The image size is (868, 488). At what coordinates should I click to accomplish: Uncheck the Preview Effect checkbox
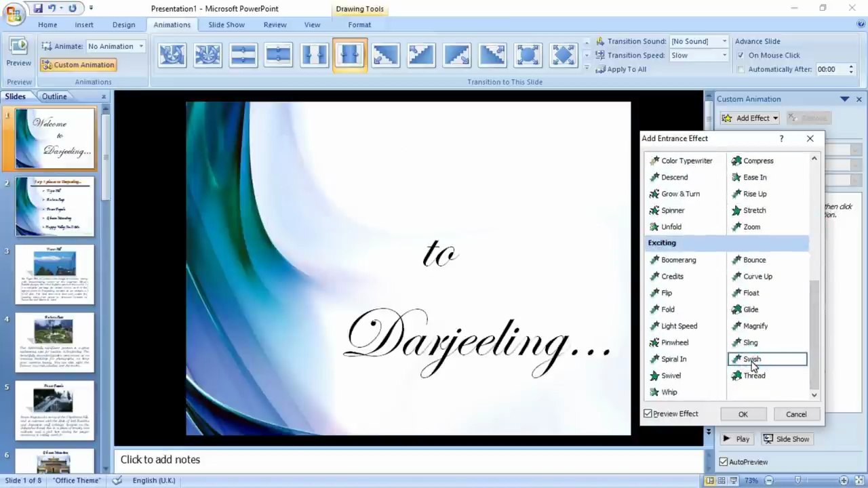pyautogui.click(x=648, y=413)
